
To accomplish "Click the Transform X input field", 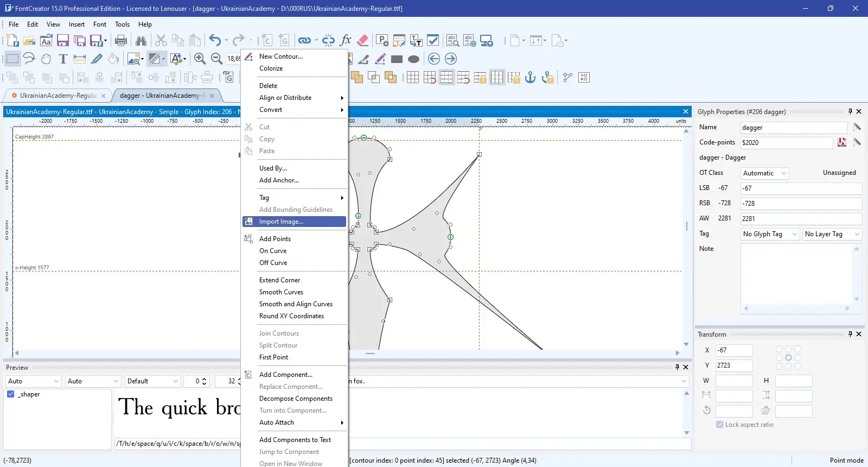I will tap(734, 350).
